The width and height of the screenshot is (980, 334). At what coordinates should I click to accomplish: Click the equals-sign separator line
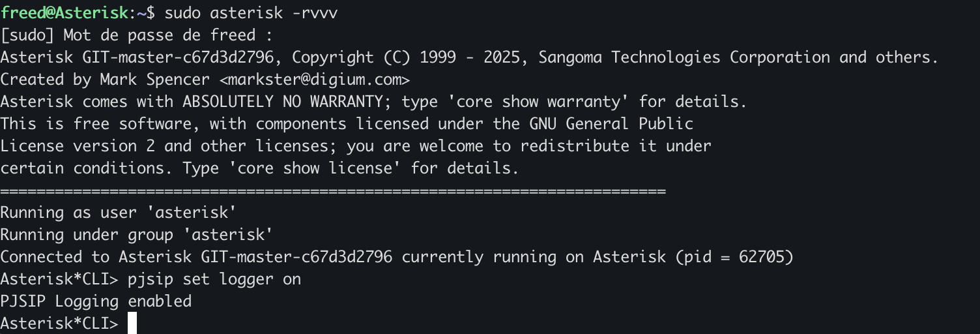click(x=333, y=191)
